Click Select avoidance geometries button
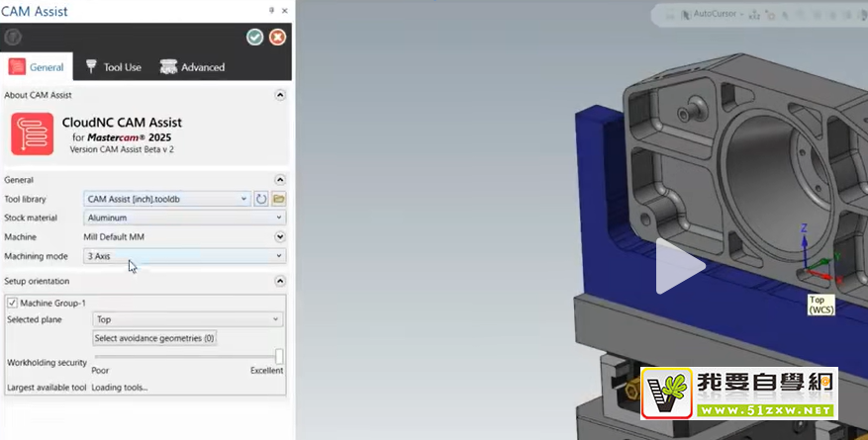The image size is (868, 440). click(154, 338)
